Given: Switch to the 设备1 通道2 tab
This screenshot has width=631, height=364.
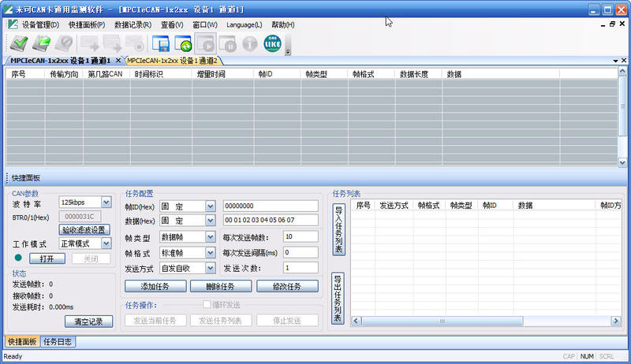Looking at the screenshot, I should pyautogui.click(x=173, y=61).
